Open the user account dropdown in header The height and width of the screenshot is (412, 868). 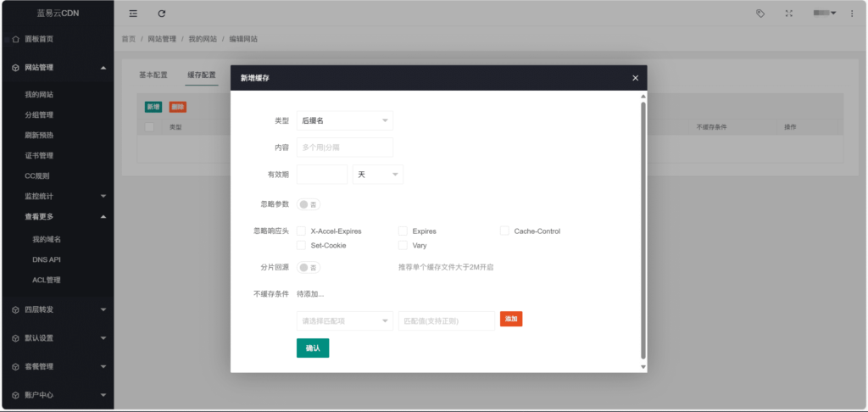click(824, 14)
